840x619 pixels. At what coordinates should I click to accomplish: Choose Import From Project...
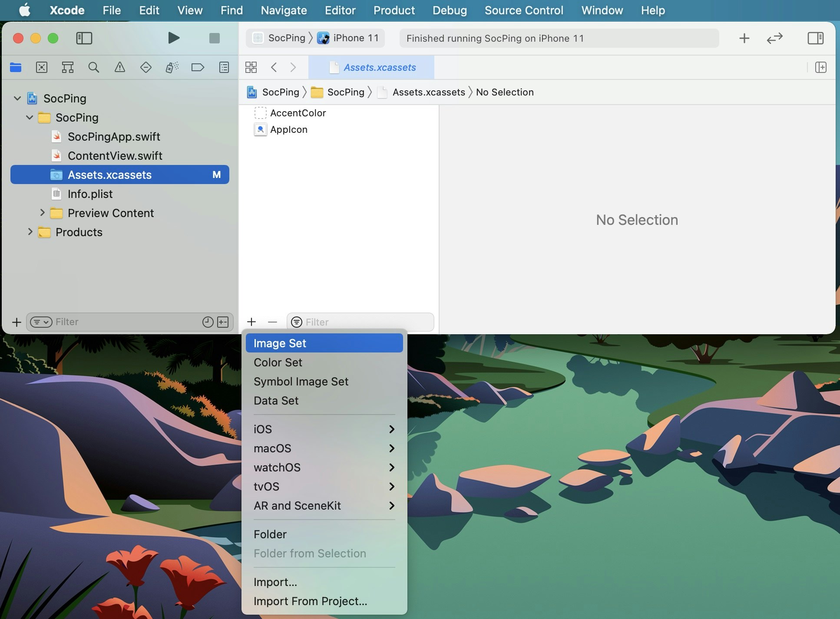coord(324,601)
